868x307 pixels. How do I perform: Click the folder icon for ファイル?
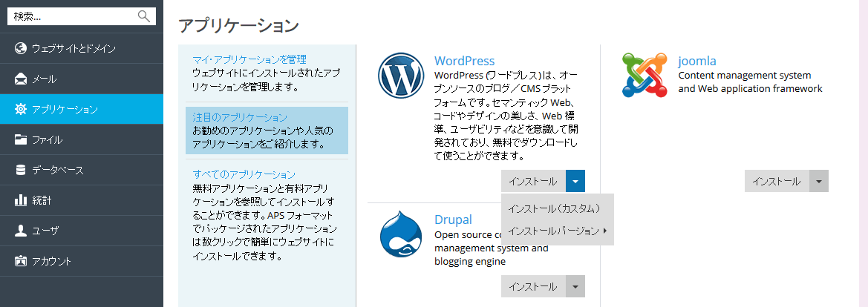21,139
